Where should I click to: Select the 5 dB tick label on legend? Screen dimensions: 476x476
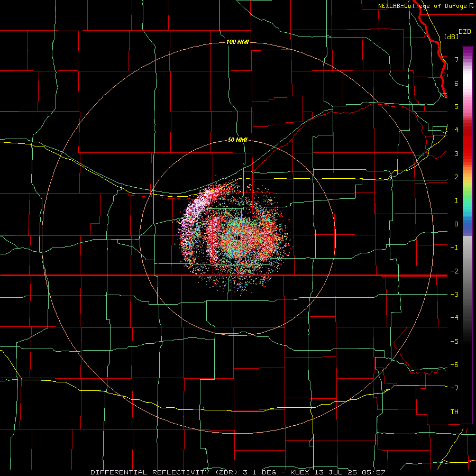456,106
